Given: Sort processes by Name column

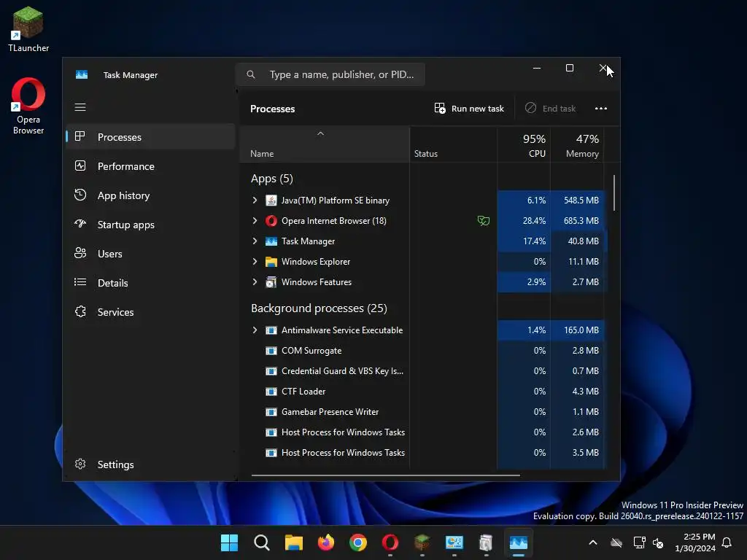Looking at the screenshot, I should 325,145.
